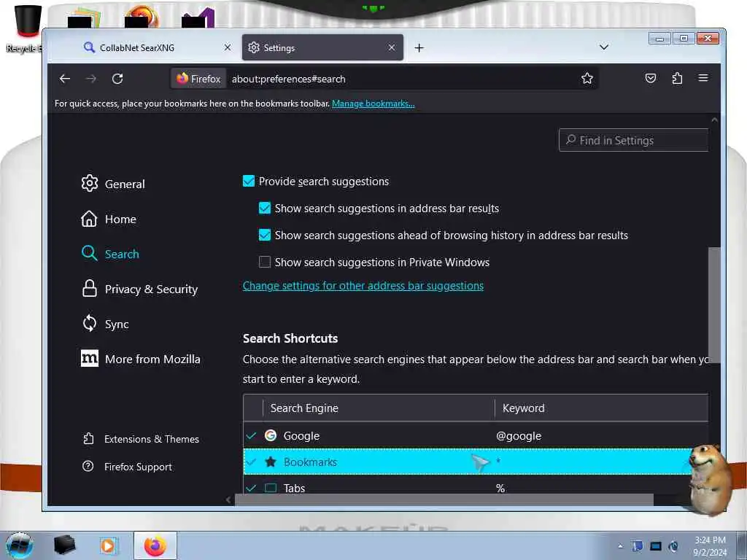
Task: Open the Extensions puzzle icon
Action: [677, 78]
